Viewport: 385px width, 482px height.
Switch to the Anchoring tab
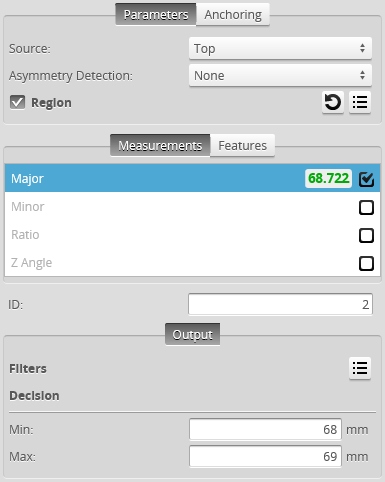coord(233,14)
